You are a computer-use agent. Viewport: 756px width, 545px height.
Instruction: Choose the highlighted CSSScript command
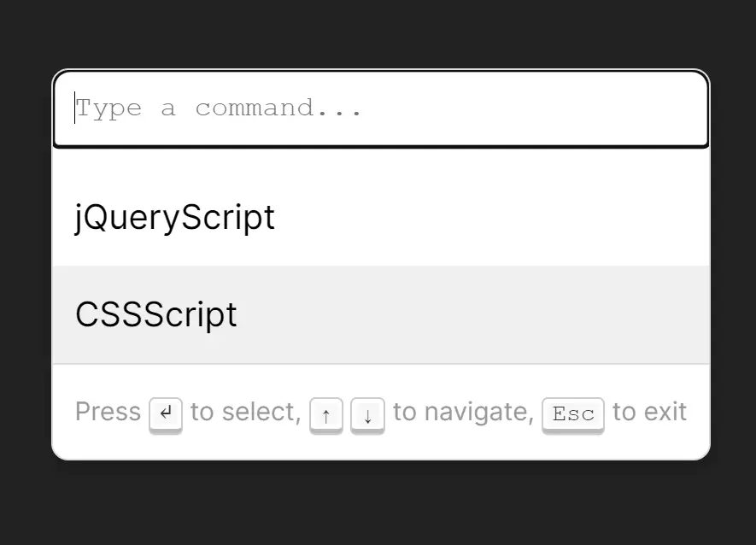[156, 314]
